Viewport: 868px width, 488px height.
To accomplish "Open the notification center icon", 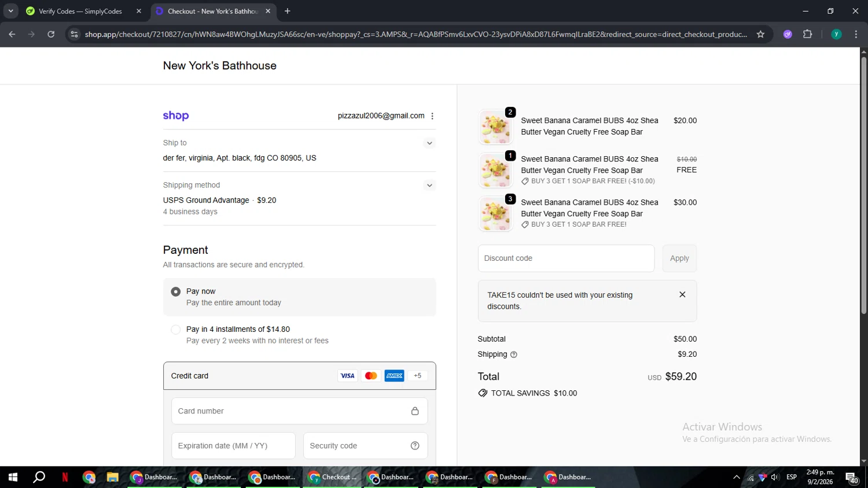I will (852, 478).
